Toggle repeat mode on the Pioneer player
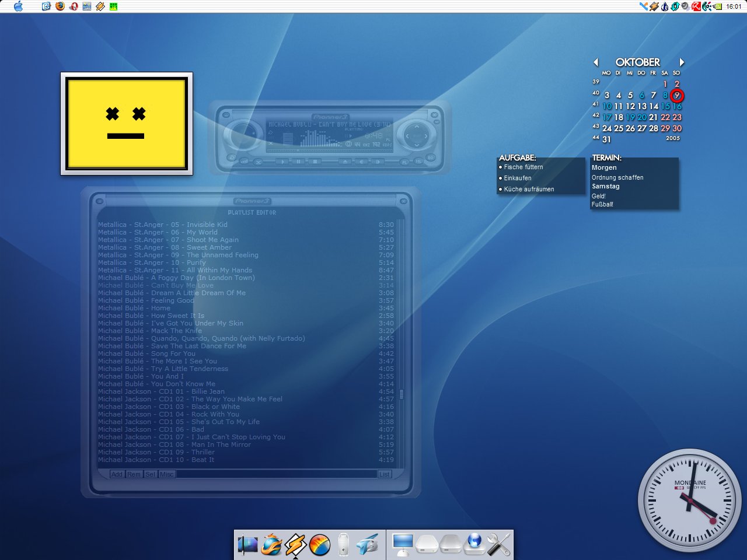747x560 pixels. 232,157
